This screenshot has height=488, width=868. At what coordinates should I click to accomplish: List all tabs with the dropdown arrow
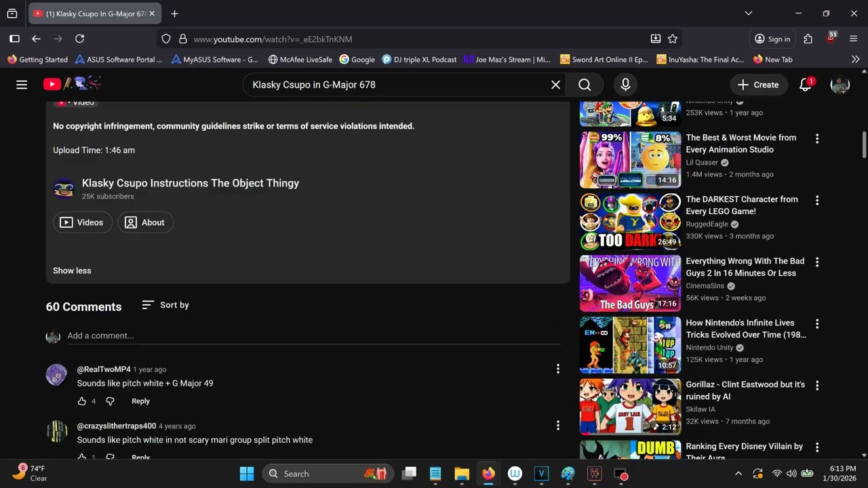coord(748,14)
